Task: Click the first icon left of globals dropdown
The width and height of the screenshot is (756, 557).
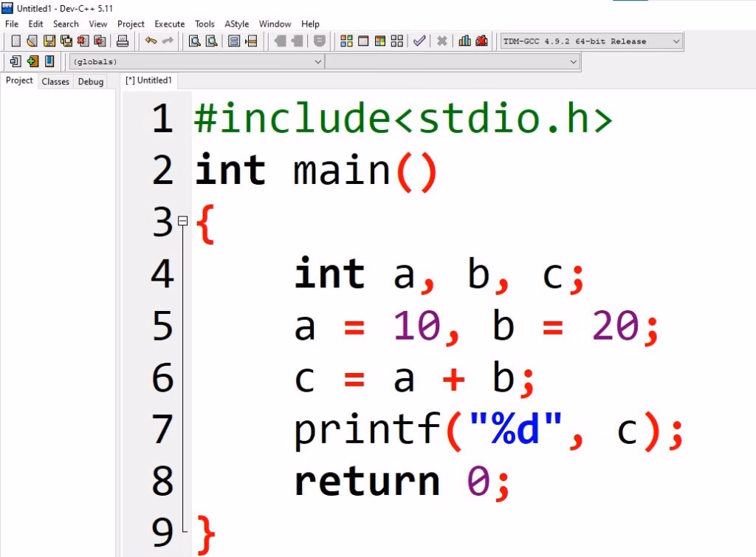Action: point(16,61)
